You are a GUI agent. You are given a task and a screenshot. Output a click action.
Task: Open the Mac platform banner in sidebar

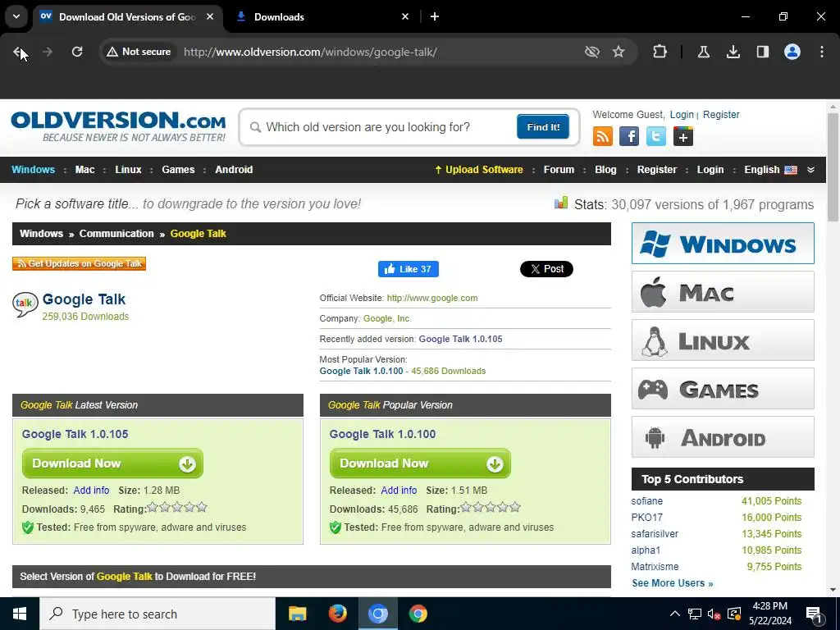click(723, 292)
